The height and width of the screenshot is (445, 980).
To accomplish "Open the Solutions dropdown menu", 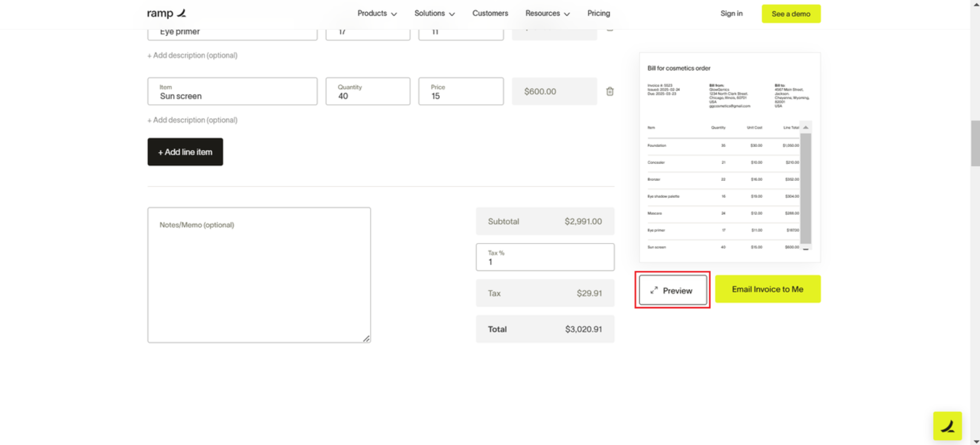I will pos(434,14).
